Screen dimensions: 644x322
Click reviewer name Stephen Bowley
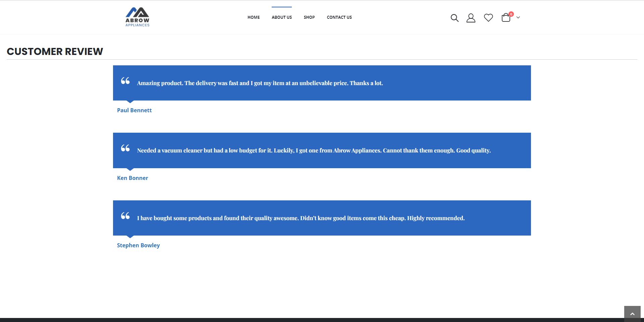[x=138, y=245]
